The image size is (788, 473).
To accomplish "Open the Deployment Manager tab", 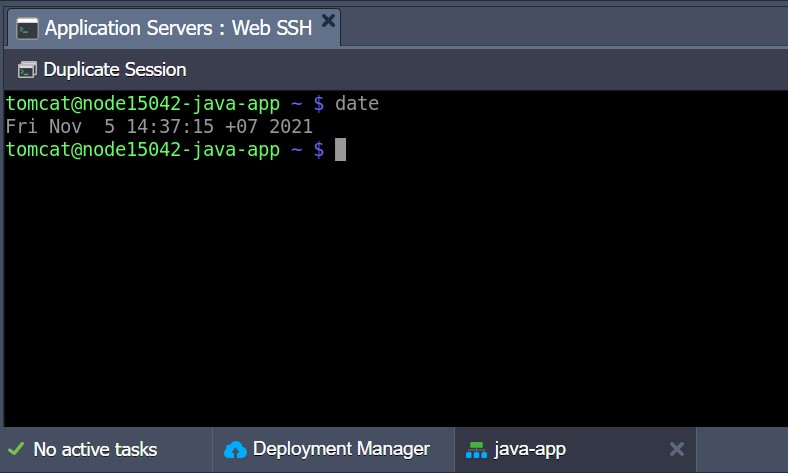I will [x=333, y=449].
